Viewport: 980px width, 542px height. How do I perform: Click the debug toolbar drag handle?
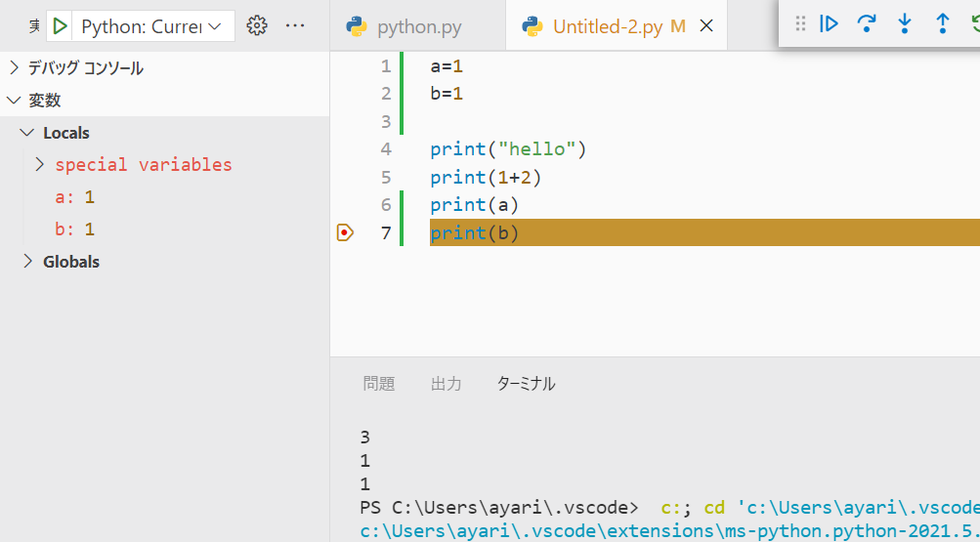point(800,23)
